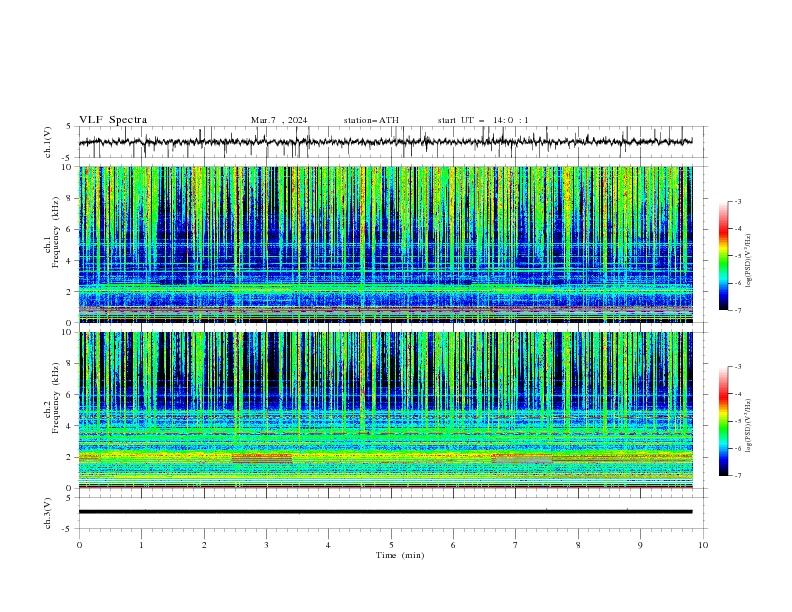Click the ch.1 voltage waveform trace
This screenshot has width=792, height=612.
tap(385, 142)
